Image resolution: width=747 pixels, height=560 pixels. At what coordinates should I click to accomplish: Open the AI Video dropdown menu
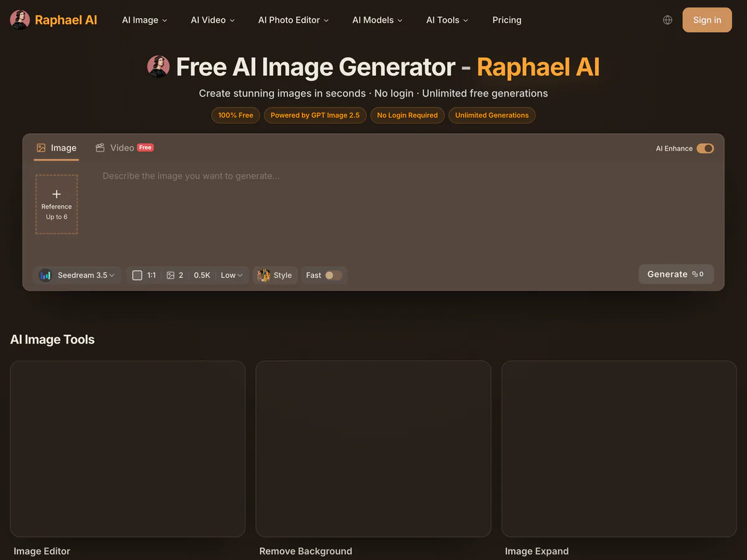[x=213, y=20]
